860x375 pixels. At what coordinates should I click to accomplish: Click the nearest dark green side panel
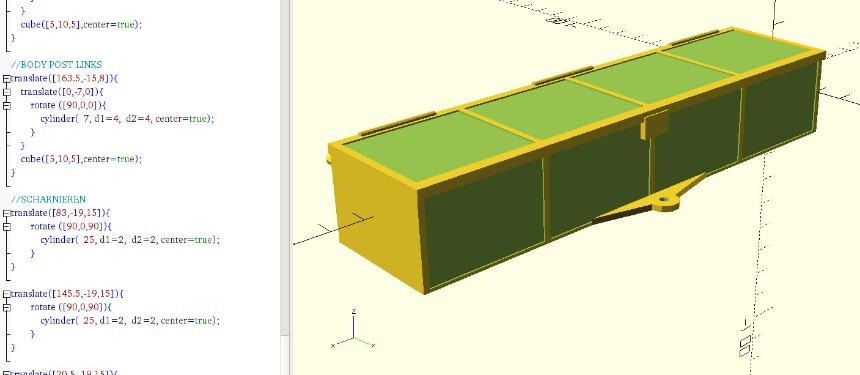tap(483, 225)
